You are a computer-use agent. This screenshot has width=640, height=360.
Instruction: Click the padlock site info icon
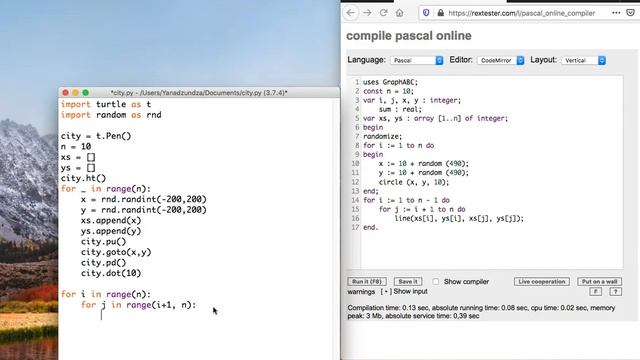coord(440,13)
